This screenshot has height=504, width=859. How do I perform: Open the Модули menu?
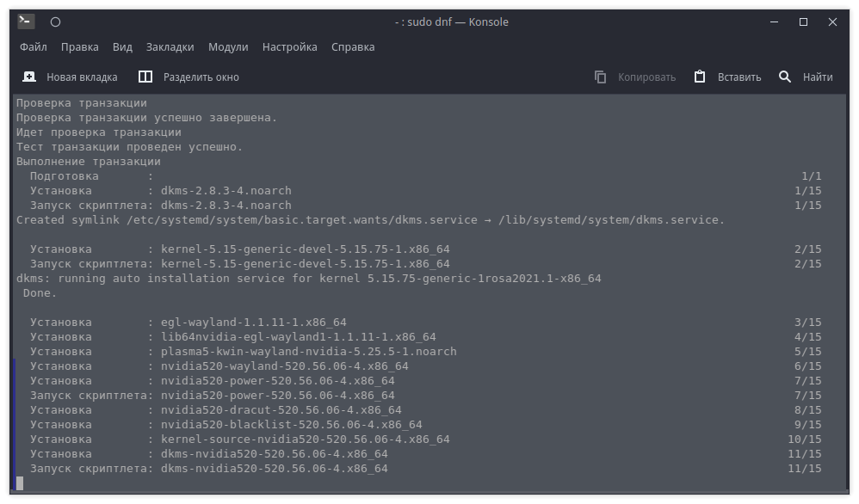click(x=228, y=47)
